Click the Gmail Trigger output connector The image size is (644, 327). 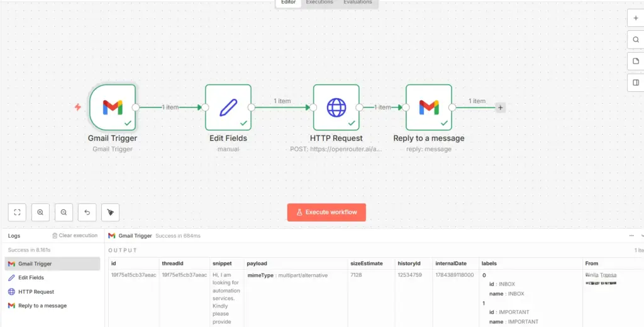click(136, 108)
